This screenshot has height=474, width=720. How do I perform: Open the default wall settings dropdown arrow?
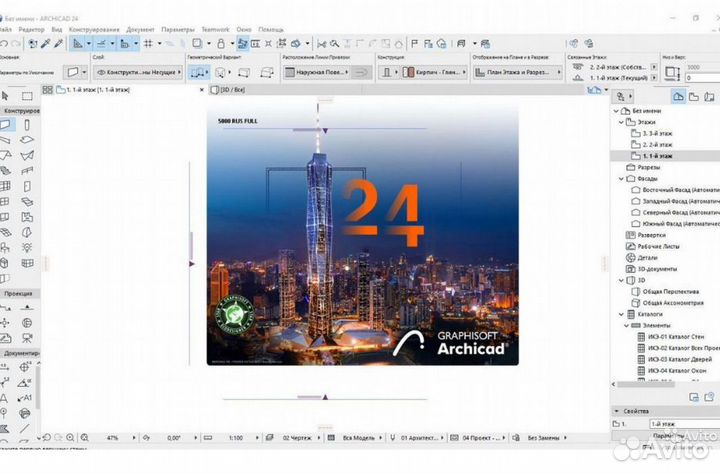pos(84,72)
